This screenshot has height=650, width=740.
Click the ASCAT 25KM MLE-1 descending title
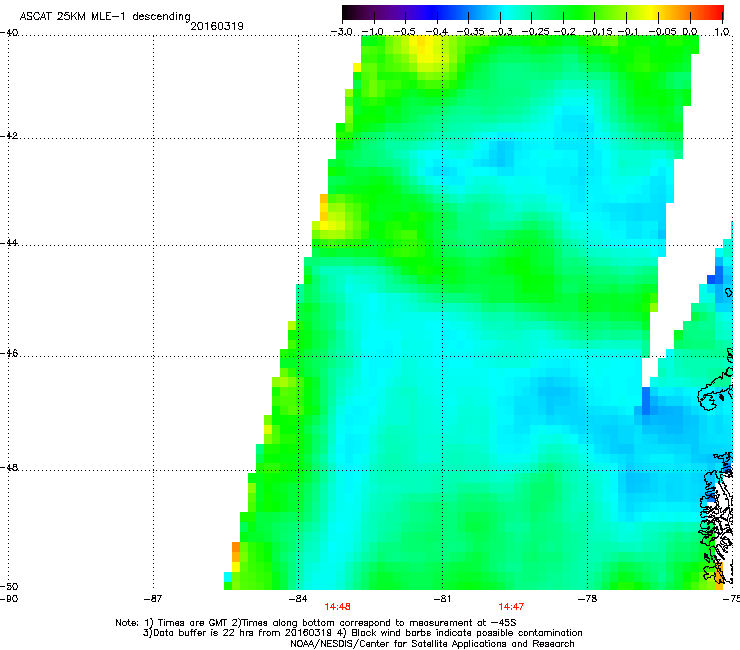point(105,17)
